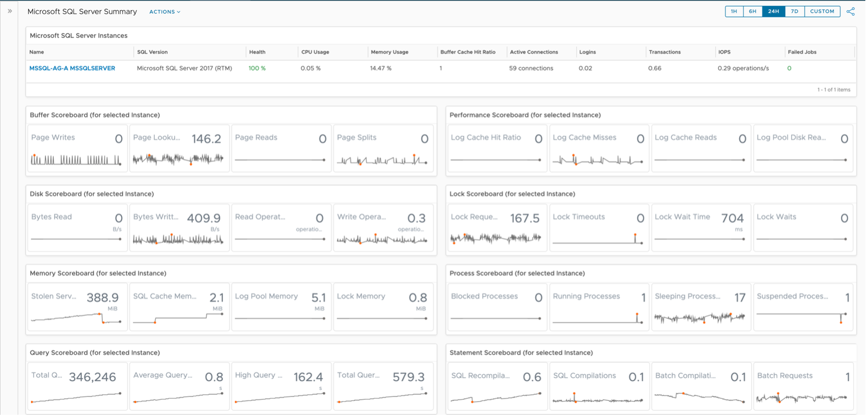Click the 59 connections cell
Screen dimensions: 868x417
[532, 69]
